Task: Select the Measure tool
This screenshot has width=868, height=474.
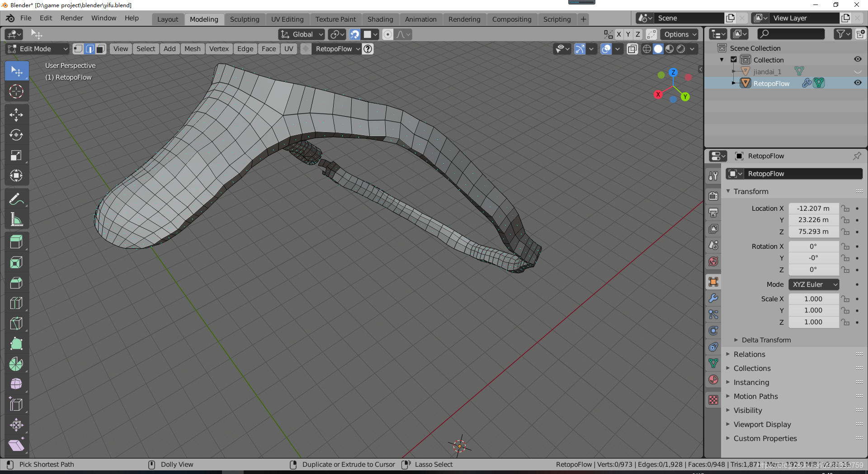Action: point(16,219)
